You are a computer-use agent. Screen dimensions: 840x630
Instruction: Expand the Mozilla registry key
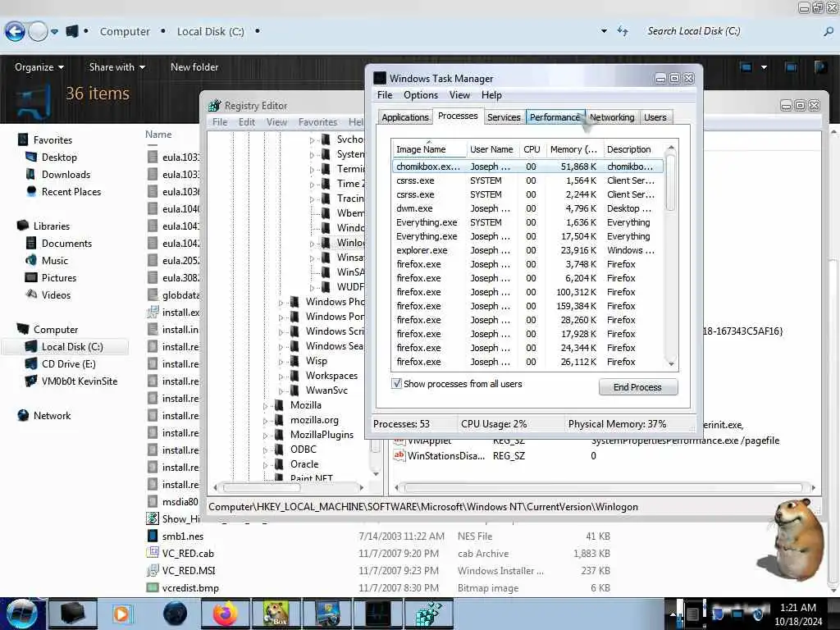pyautogui.click(x=265, y=407)
